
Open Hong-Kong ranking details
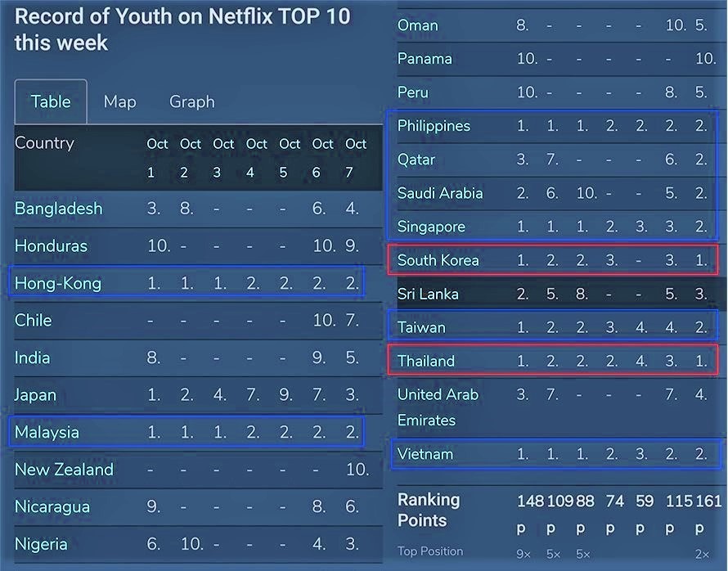click(58, 283)
